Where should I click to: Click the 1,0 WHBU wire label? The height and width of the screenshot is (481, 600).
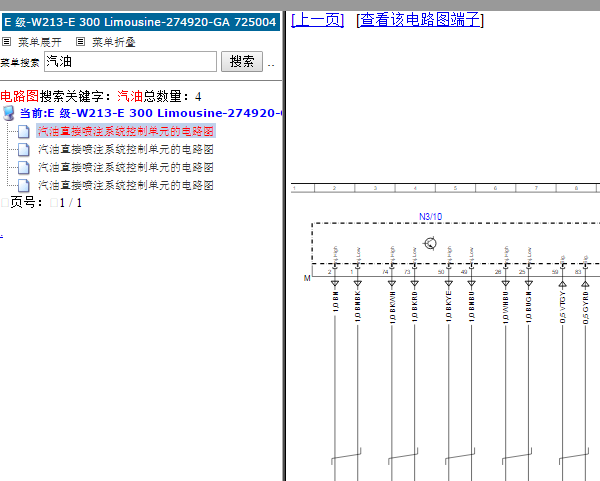[505, 307]
